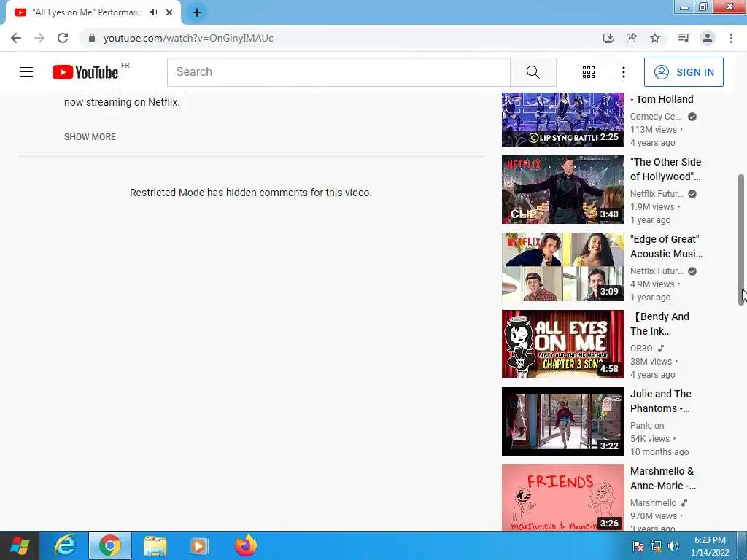Install app icon in address bar

click(x=608, y=38)
